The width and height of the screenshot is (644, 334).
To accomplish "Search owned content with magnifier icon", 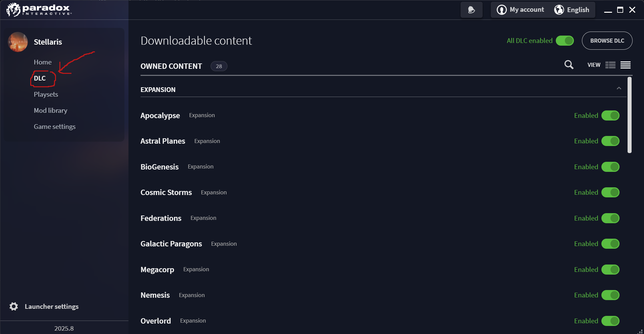I will point(569,64).
